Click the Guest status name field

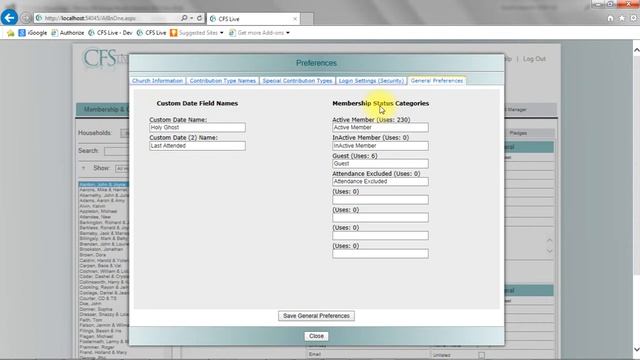pyautogui.click(x=380, y=164)
